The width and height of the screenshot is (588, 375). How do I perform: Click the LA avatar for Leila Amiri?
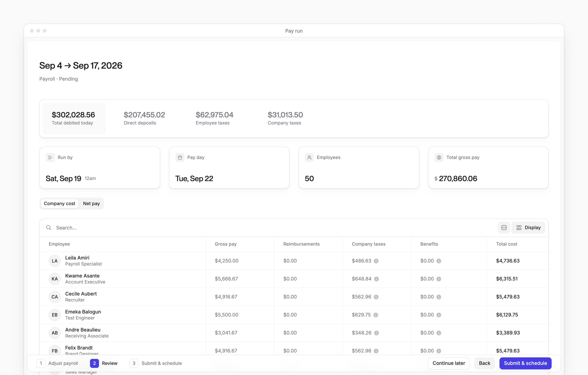pyautogui.click(x=55, y=261)
